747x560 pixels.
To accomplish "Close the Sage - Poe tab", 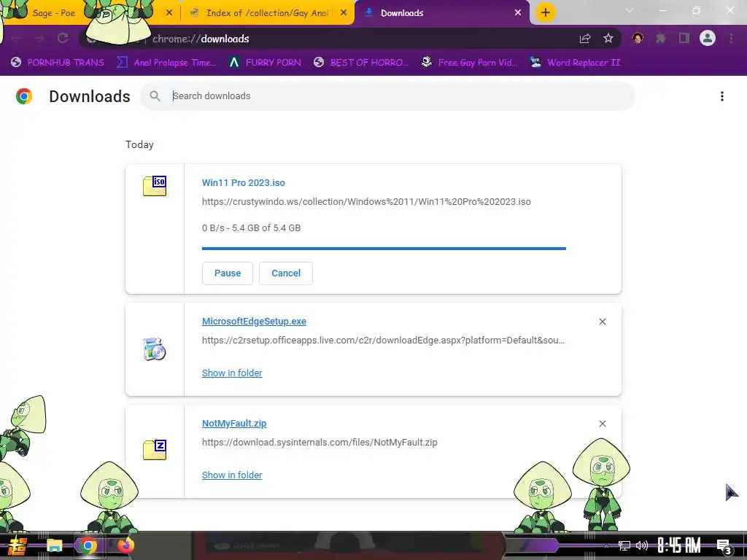I will [x=169, y=13].
